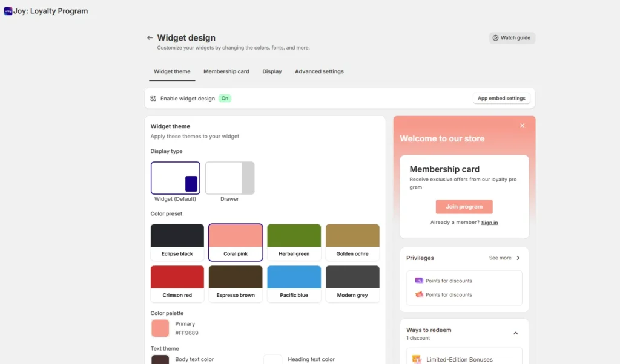This screenshot has width=620, height=364.
Task: Click the play icon inside the Watch guide button
Action: coord(497,37)
